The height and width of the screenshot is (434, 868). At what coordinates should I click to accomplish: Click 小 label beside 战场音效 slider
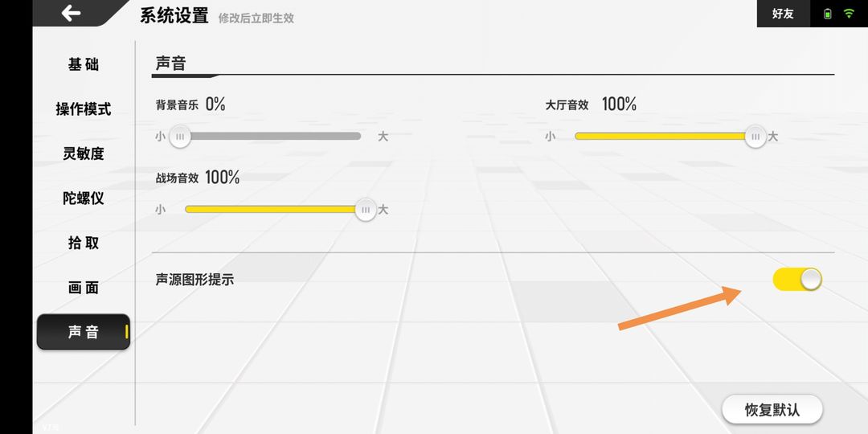(x=161, y=210)
